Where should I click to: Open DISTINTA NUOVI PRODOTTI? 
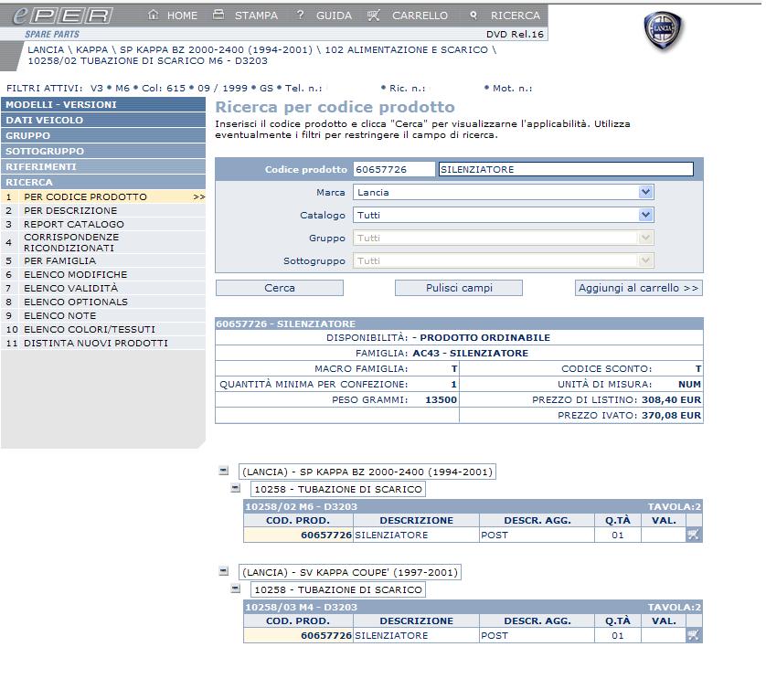103,343
